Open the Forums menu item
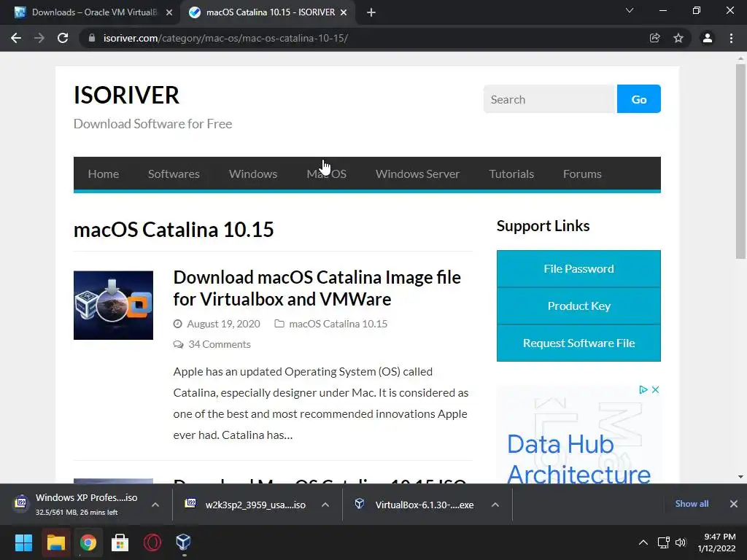Image resolution: width=747 pixels, height=560 pixels. [x=582, y=174]
